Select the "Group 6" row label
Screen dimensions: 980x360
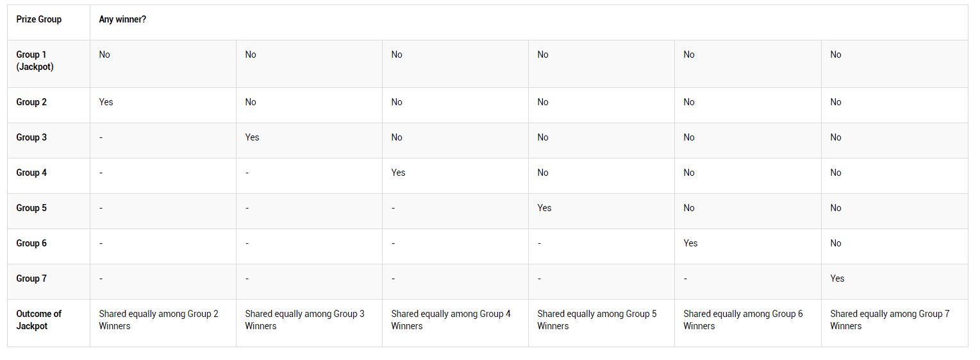(31, 243)
